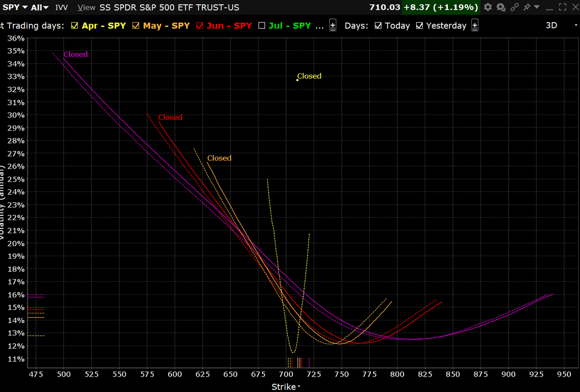The image size is (580, 392).
Task: Toggle the Today days checkbox
Action: click(x=378, y=26)
